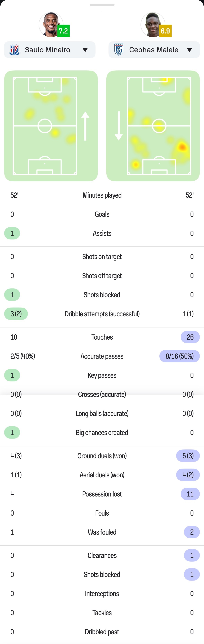Tap the highlighted 3 (2) dribble attempts value
This screenshot has width=204, height=644.
[x=16, y=314]
